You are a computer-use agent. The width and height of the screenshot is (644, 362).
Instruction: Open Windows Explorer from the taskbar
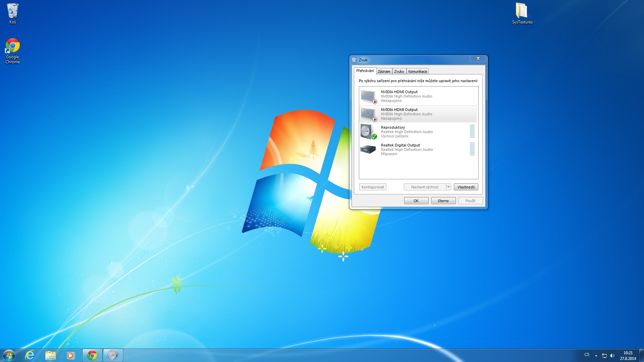pos(50,355)
